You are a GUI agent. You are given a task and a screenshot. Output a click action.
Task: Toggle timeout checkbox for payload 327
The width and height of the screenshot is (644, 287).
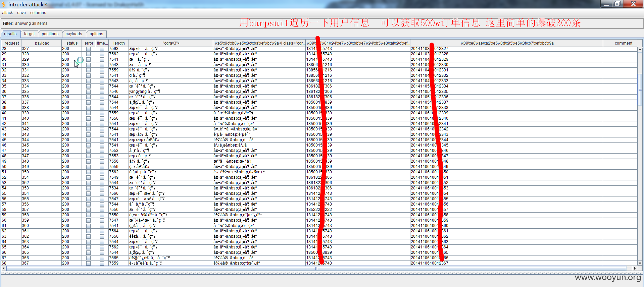[x=102, y=49]
